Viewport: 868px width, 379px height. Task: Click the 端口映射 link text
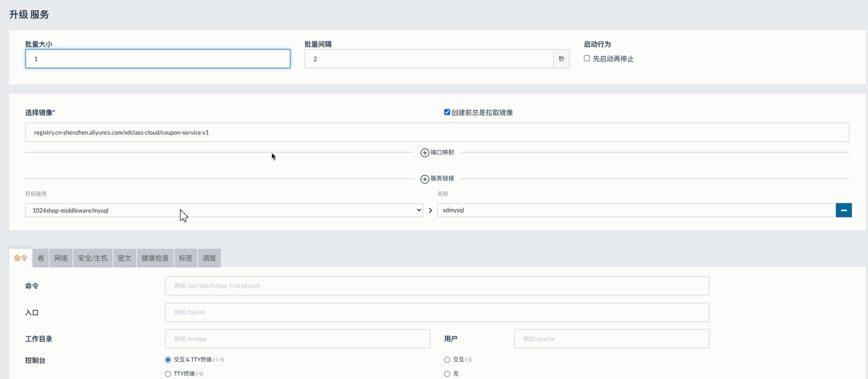pos(442,152)
